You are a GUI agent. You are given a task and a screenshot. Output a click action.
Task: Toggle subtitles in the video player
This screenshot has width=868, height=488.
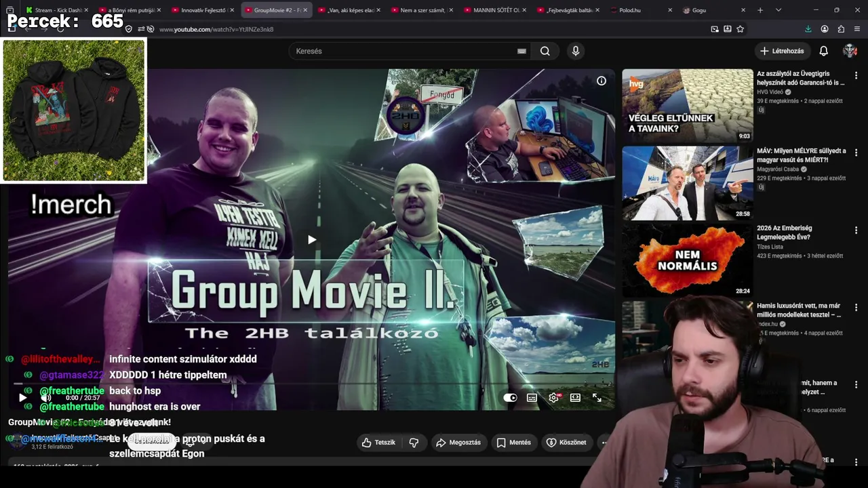click(x=532, y=398)
